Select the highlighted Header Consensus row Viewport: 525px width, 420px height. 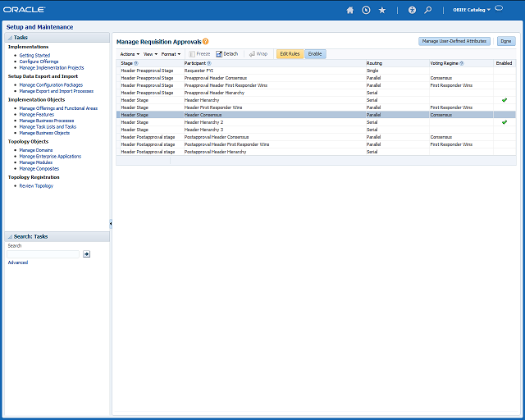point(316,115)
